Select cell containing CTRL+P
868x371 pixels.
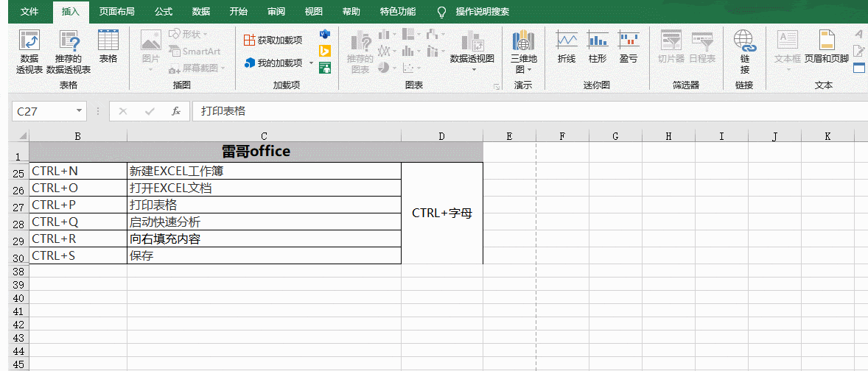click(x=78, y=205)
